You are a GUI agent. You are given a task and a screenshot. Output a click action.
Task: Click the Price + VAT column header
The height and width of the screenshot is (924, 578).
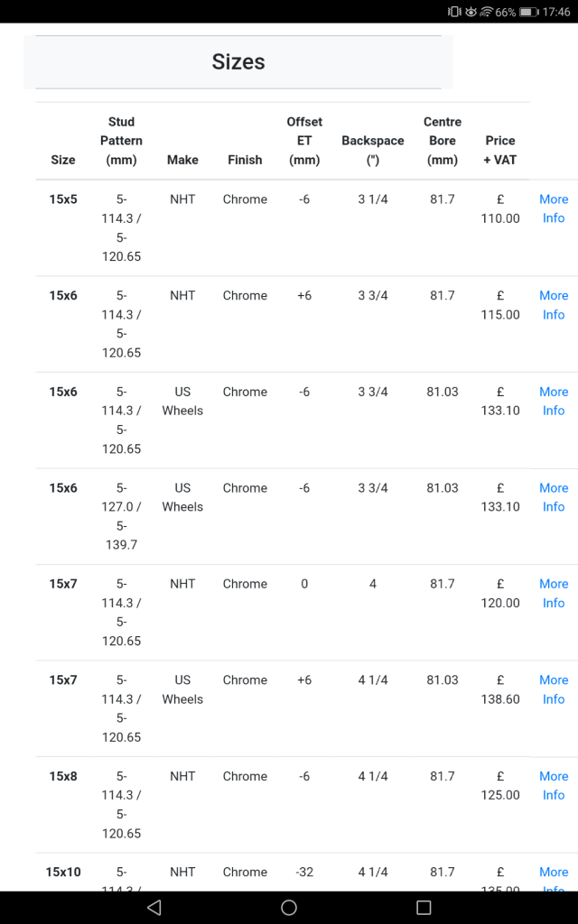[x=500, y=151]
